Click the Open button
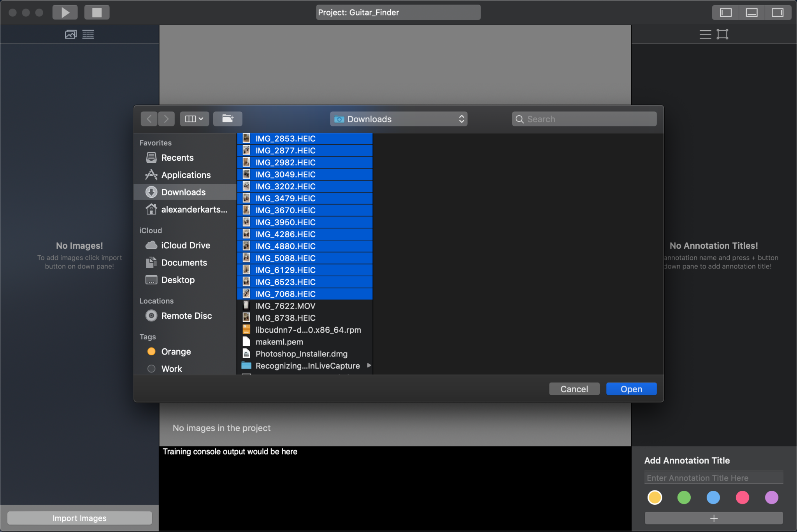797x532 pixels. pos(631,389)
